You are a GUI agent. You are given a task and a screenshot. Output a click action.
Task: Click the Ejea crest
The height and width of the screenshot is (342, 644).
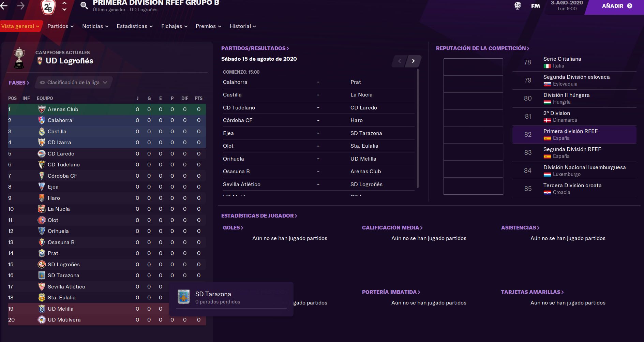click(42, 187)
